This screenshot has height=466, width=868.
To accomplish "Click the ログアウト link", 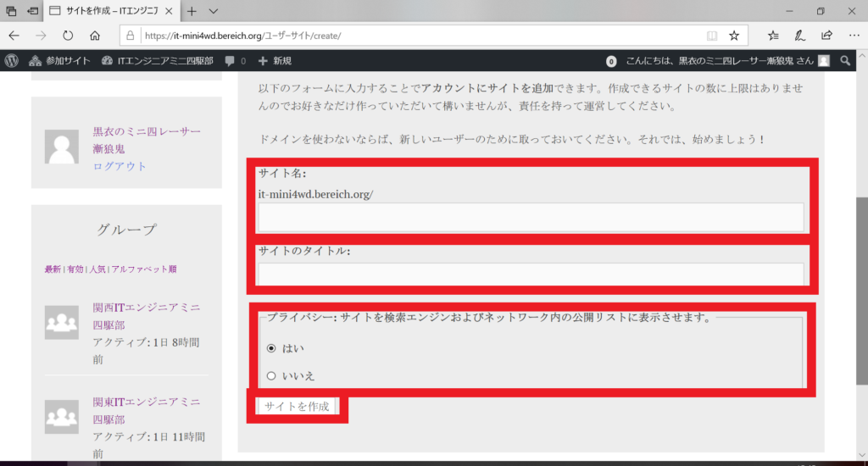I will (x=120, y=166).
